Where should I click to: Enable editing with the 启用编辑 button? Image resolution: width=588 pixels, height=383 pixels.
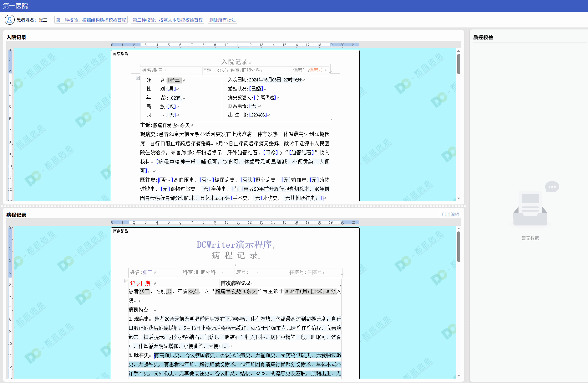point(450,215)
